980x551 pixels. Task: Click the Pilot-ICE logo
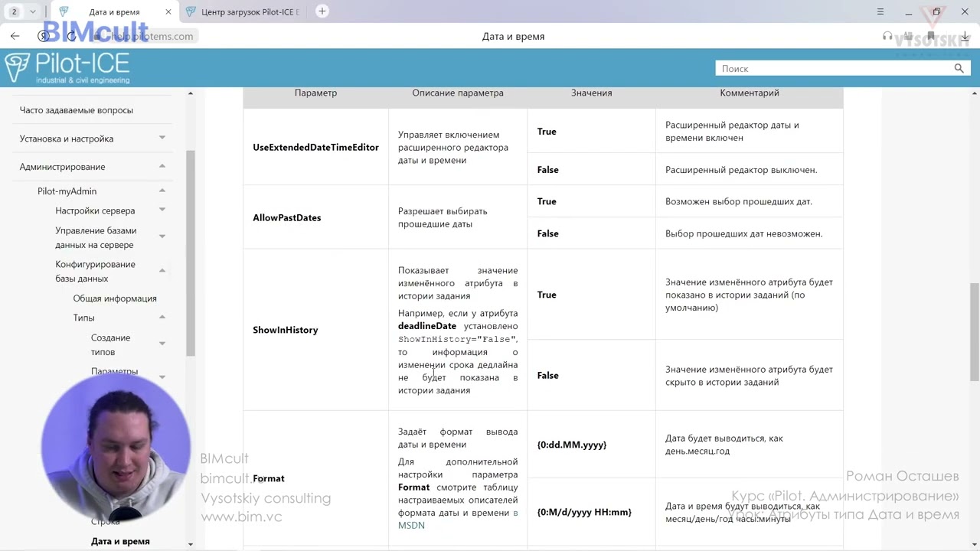coord(67,67)
